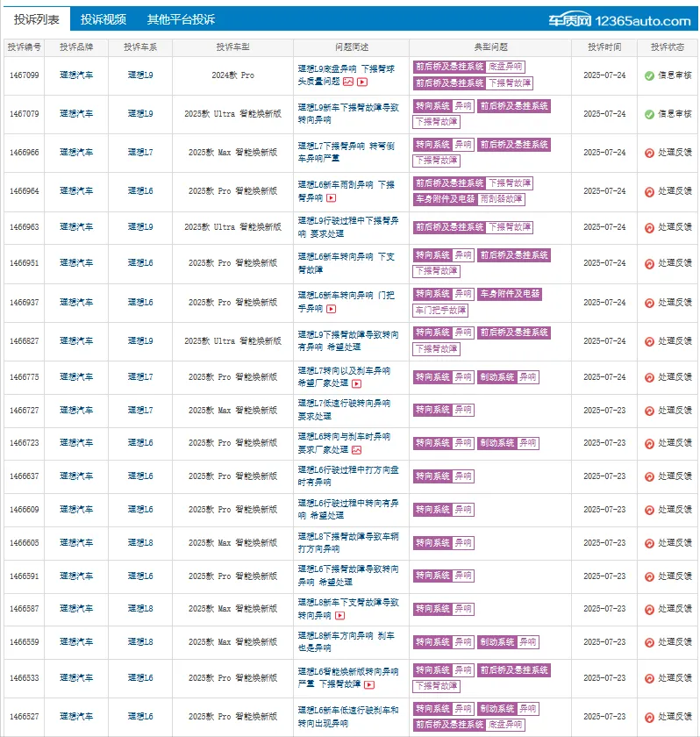The width and height of the screenshot is (700, 737).
Task: Click the 典型问题 column header
Action: (490, 47)
